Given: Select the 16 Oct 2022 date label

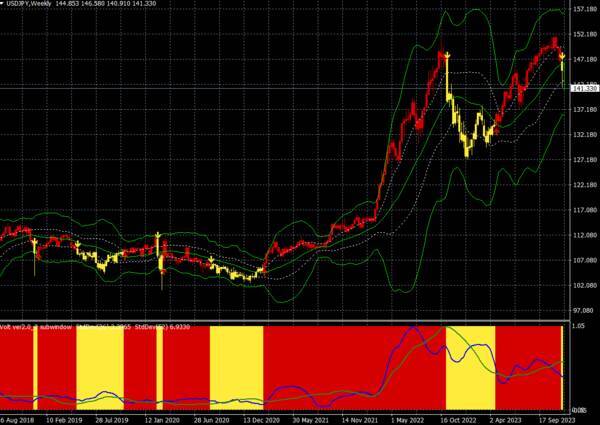Looking at the screenshot, I should [x=458, y=421].
